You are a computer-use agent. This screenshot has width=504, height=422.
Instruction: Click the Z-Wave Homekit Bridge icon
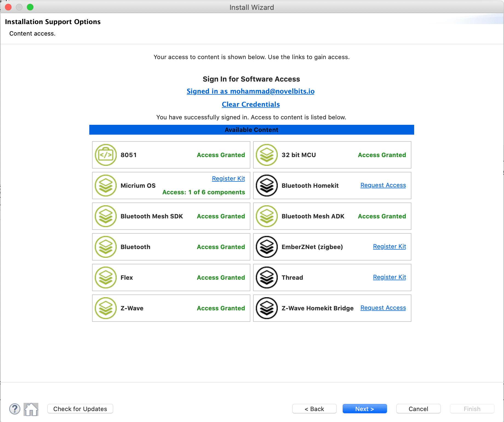267,308
